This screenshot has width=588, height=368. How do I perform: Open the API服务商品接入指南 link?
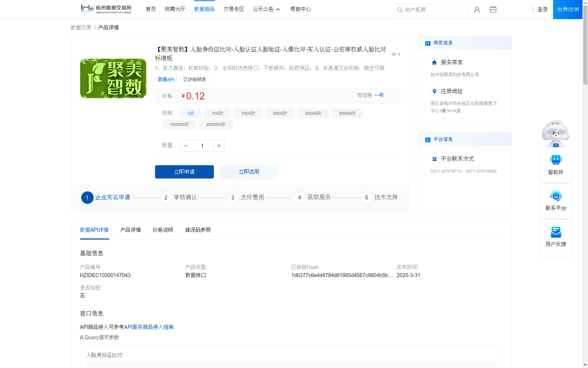point(149,327)
